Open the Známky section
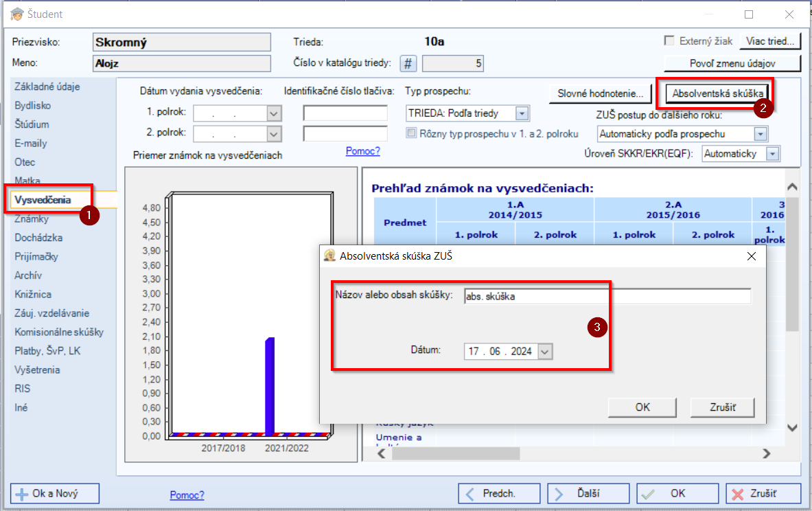The height and width of the screenshot is (511, 812). click(32, 218)
